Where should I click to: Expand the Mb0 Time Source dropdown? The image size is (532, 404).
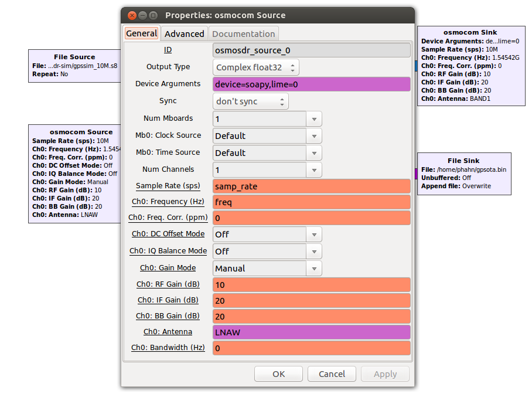tap(314, 152)
